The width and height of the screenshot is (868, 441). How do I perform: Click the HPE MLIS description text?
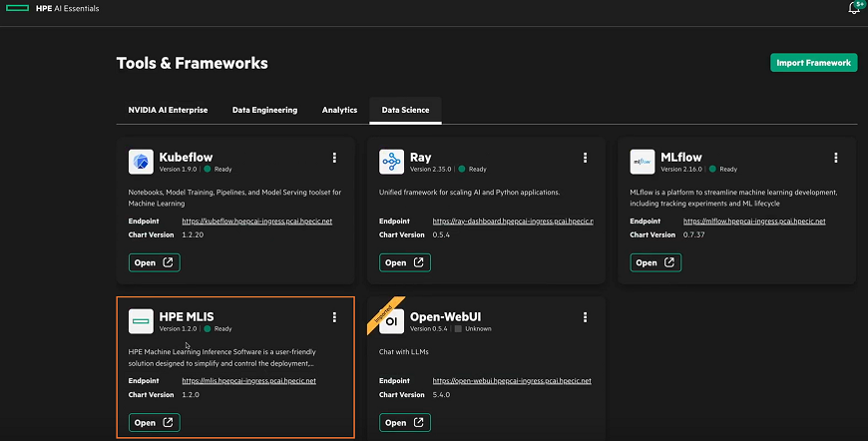click(x=221, y=357)
